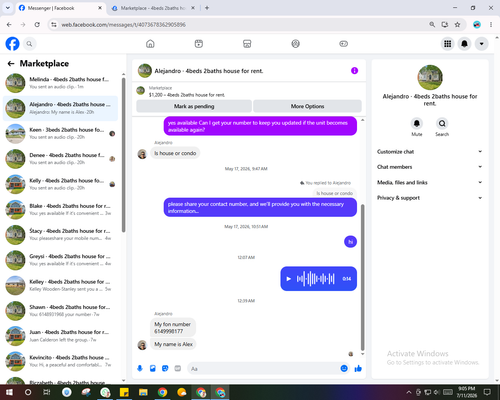Expand Customize chat section
This screenshot has width=500, height=400.
coord(429,152)
